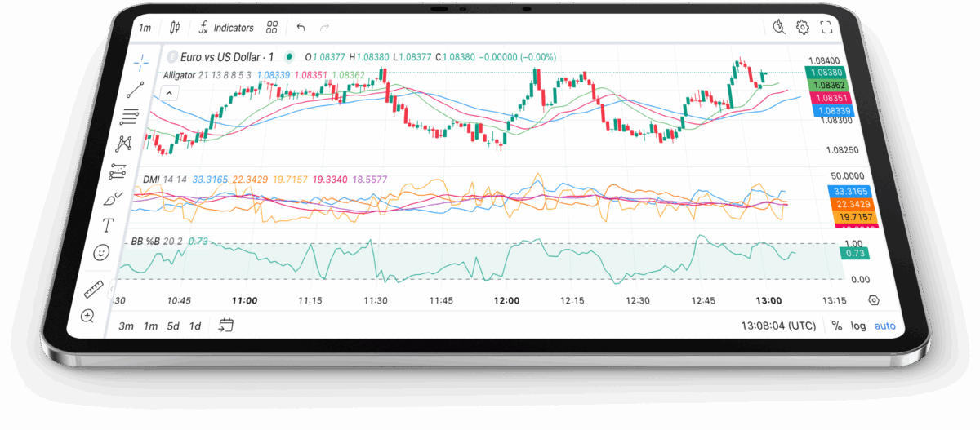
Task: Select the Alligator indicator legend
Action: [179, 75]
